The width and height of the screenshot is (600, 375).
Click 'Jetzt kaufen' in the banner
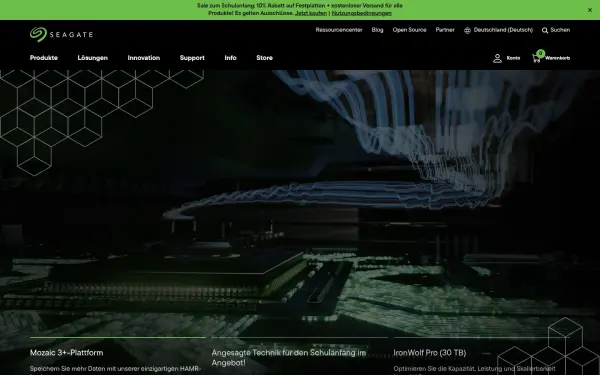point(311,13)
